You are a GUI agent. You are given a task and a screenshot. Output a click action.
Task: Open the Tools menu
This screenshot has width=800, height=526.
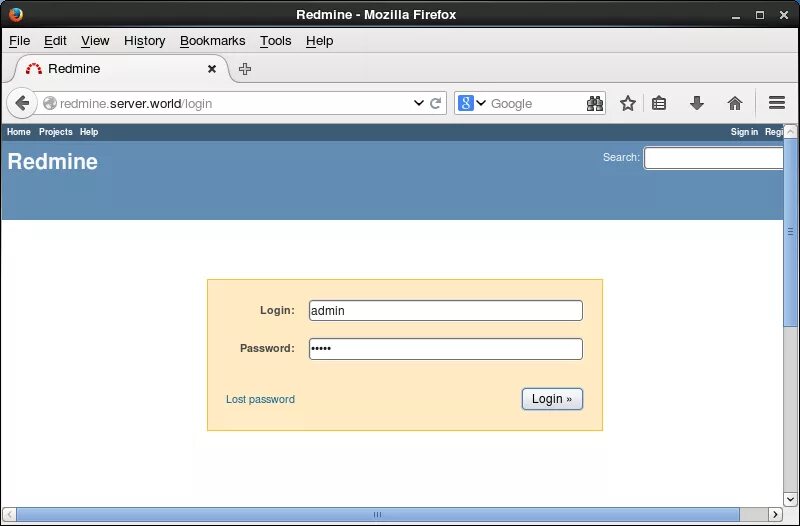click(x=276, y=41)
